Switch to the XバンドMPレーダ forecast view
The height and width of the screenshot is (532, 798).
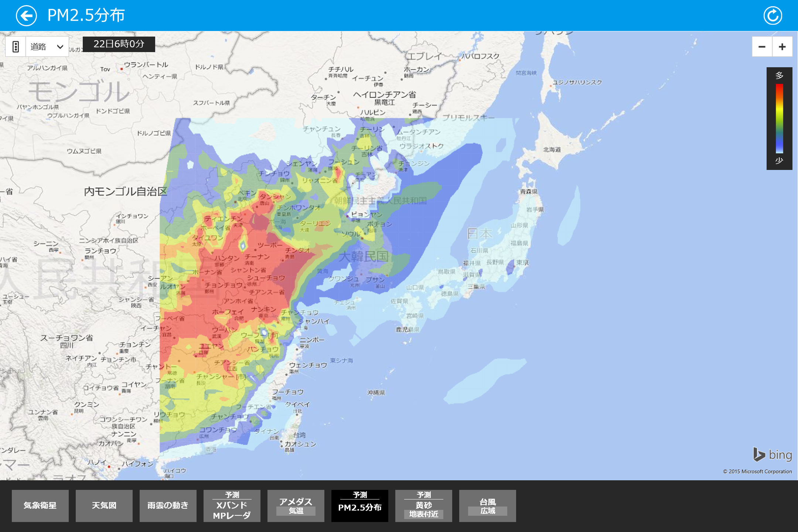232,505
